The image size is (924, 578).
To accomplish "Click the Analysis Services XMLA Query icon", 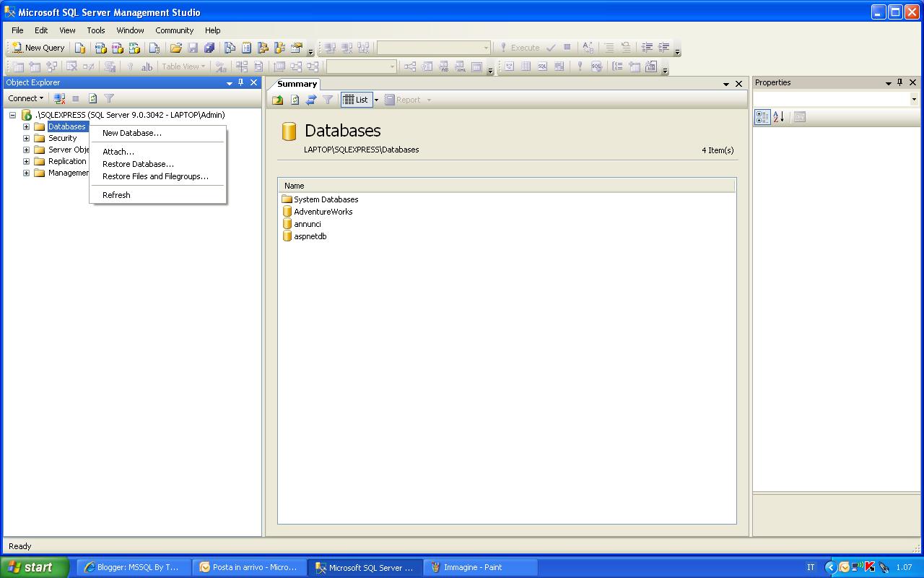I will coord(134,48).
